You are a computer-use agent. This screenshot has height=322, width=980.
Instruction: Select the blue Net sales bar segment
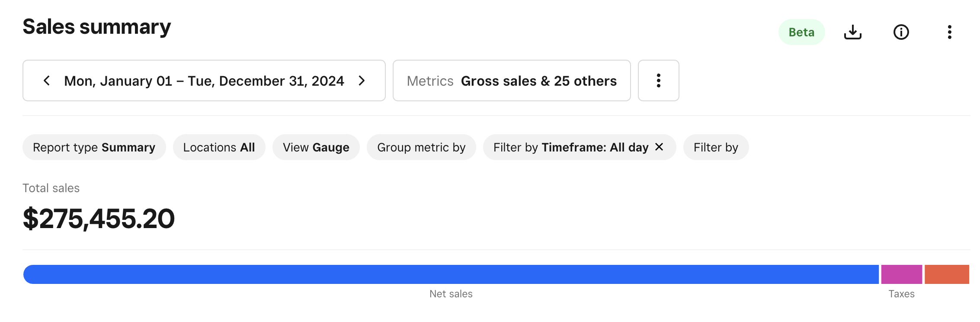click(x=451, y=274)
